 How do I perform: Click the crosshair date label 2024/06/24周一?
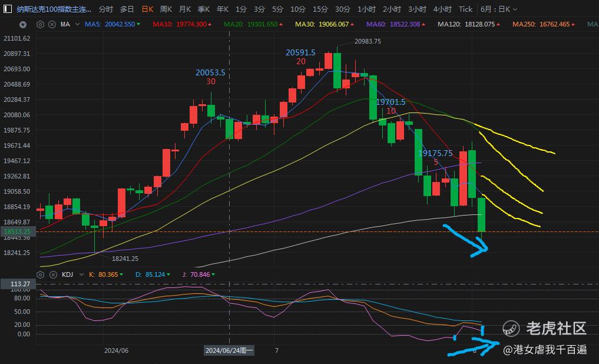coord(229,350)
